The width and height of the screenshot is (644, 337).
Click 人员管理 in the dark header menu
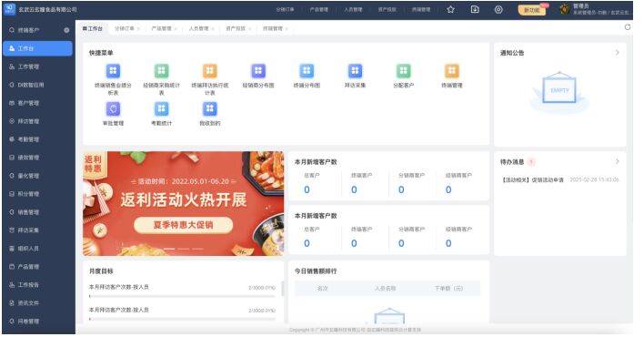353,9
